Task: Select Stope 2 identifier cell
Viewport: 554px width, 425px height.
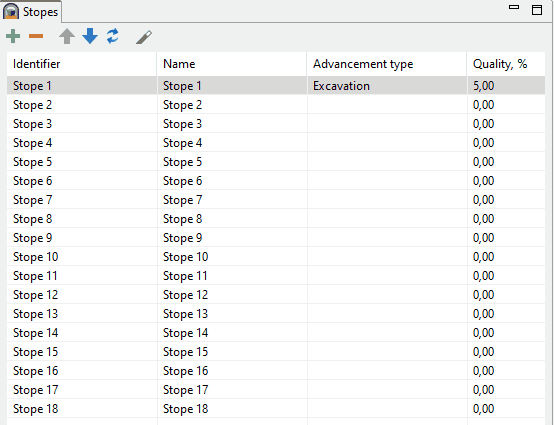Action: click(82, 105)
